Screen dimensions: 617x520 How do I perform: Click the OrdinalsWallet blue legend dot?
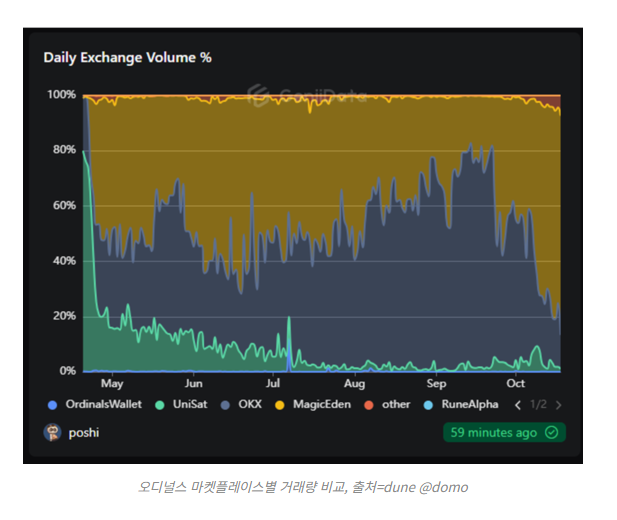(53, 405)
